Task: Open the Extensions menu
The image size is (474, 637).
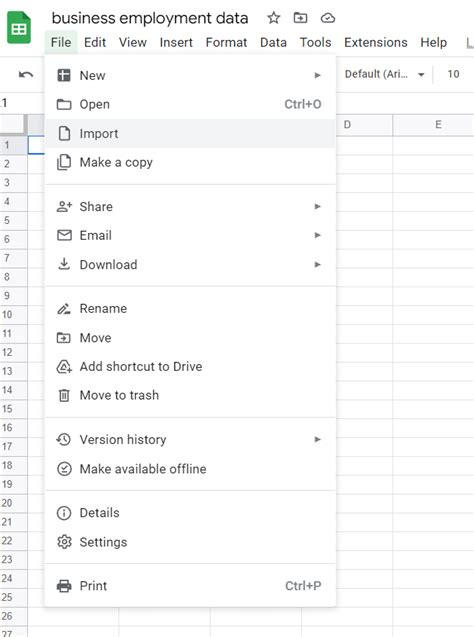Action: pyautogui.click(x=376, y=42)
